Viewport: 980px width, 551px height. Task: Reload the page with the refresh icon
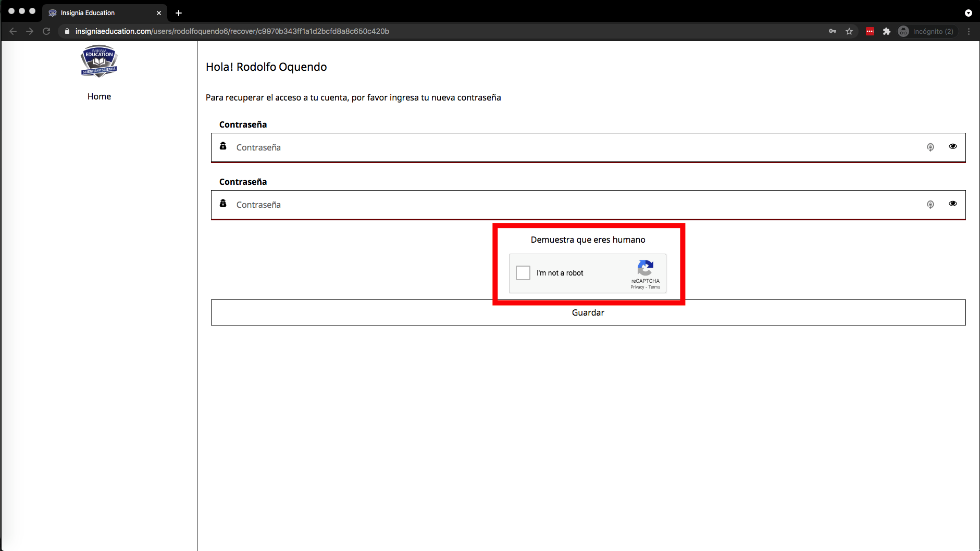46,31
